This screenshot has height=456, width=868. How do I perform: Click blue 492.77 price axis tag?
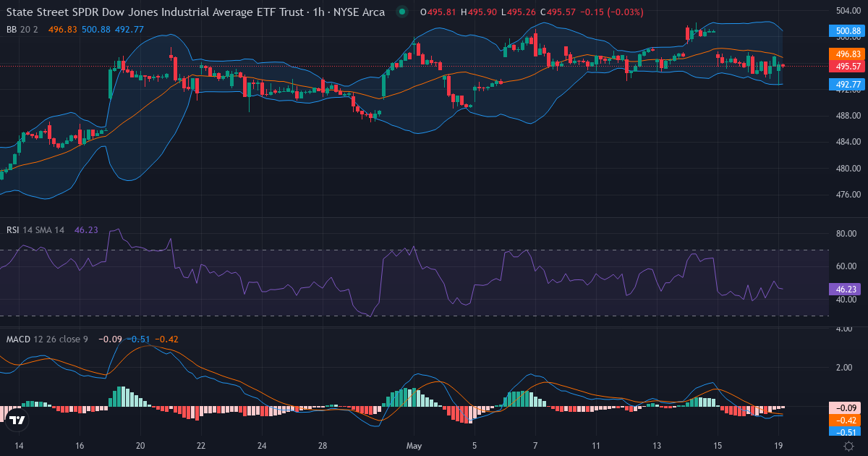click(847, 84)
